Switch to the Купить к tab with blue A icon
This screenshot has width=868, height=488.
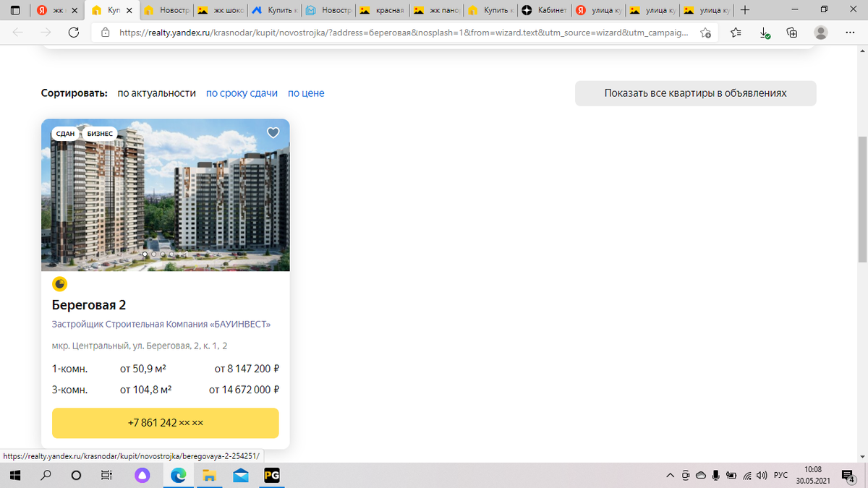(273, 11)
